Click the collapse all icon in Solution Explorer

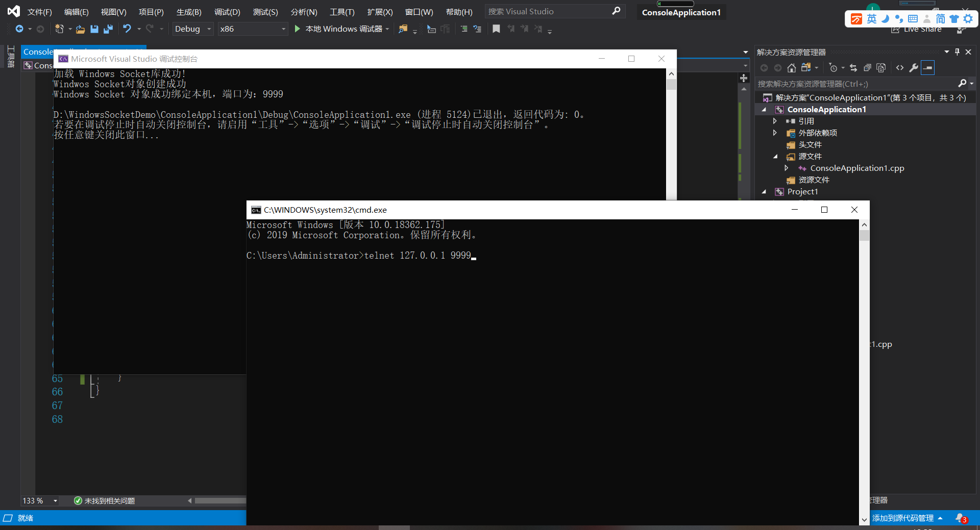point(867,68)
